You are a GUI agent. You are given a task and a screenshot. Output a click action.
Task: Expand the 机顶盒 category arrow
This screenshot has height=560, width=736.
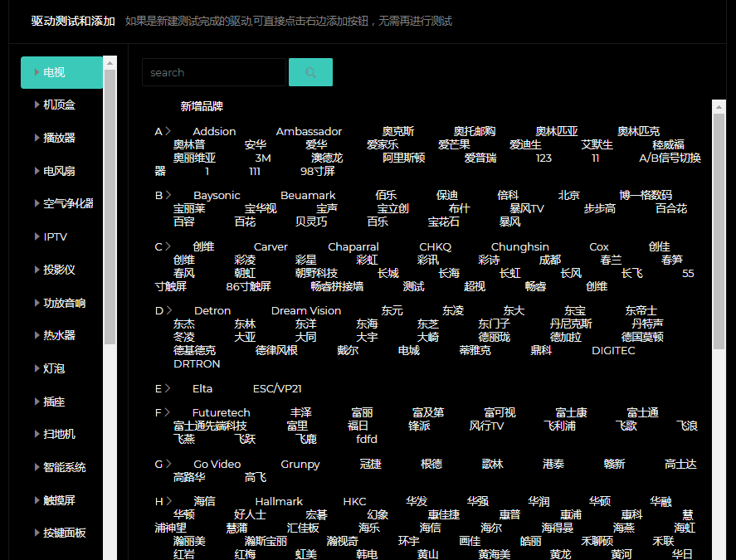tap(37, 105)
